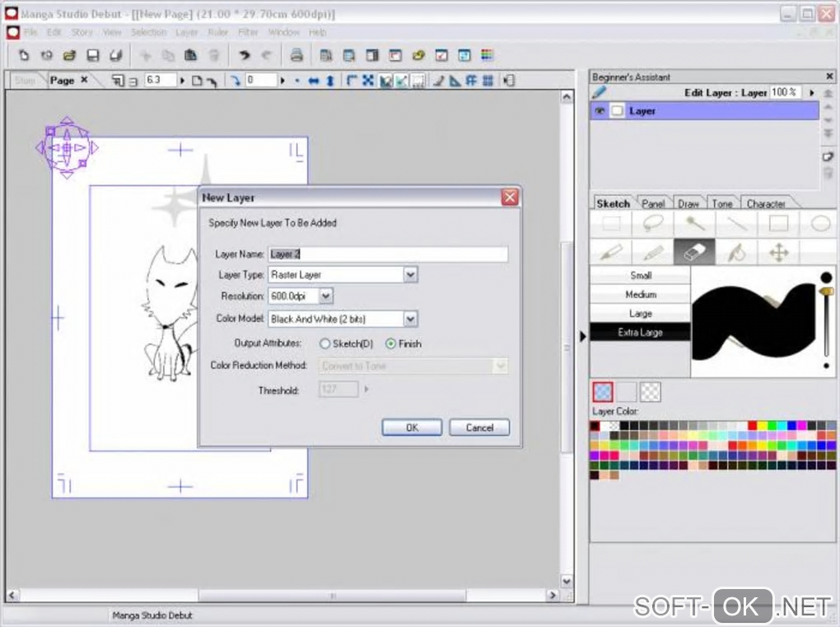
Task: Click the zoom value field showing 6.3
Action: [x=161, y=81]
